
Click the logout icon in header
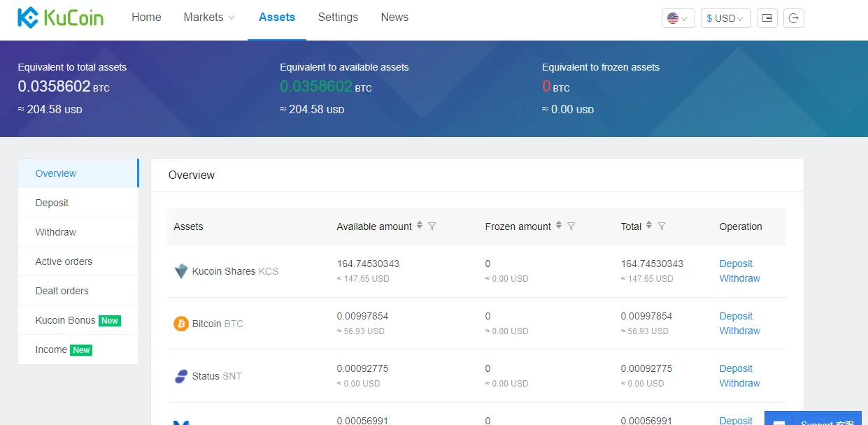click(794, 18)
